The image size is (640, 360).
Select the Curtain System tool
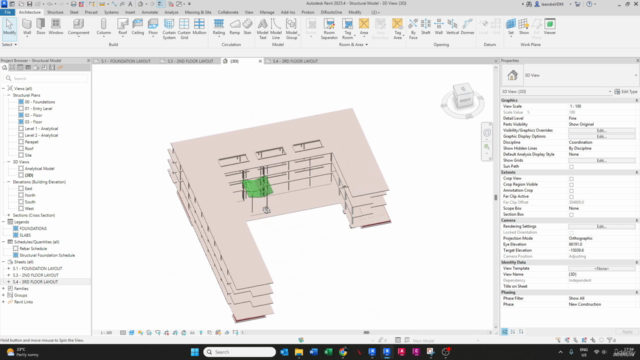click(x=169, y=29)
